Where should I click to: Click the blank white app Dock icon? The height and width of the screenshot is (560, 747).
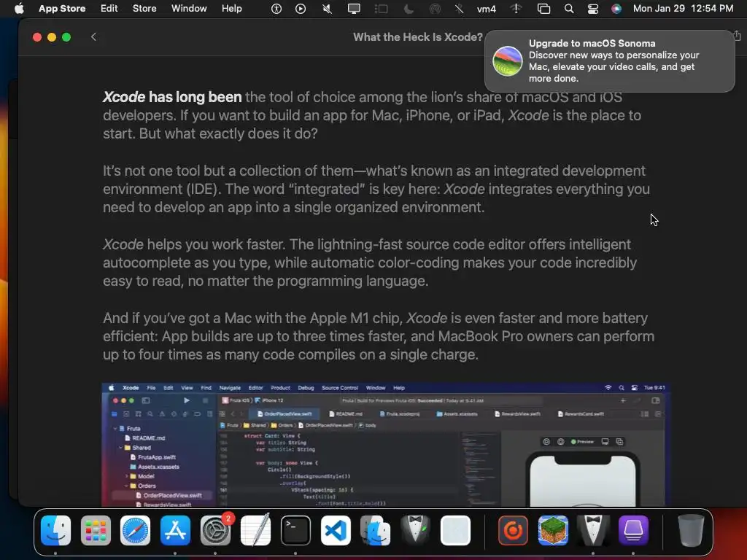455,530
